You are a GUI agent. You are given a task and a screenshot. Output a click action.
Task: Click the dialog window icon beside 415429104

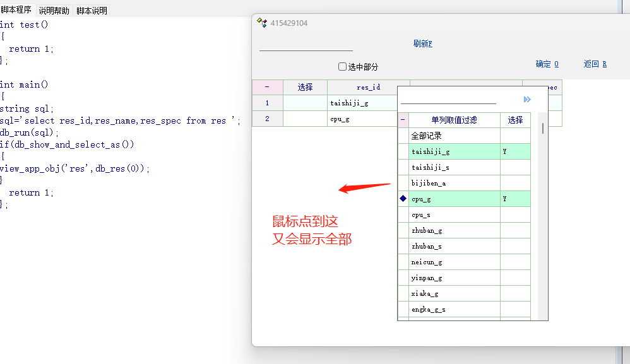pyautogui.click(x=262, y=23)
